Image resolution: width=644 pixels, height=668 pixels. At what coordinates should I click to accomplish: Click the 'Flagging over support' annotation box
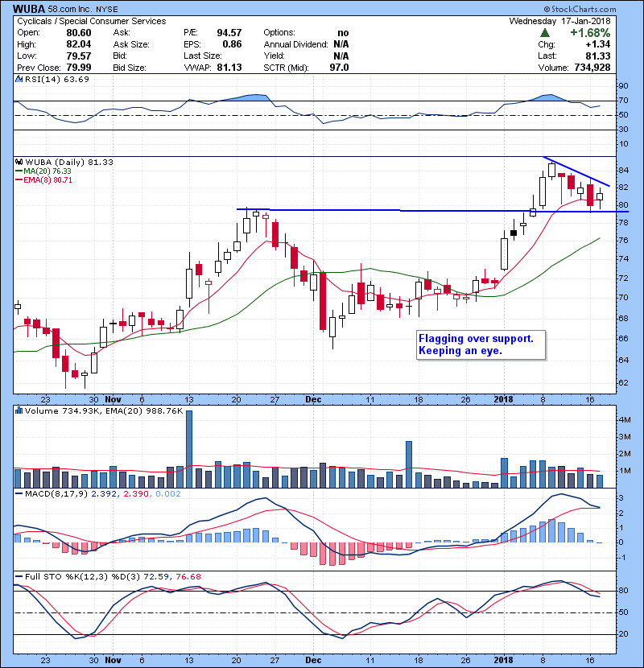pos(481,344)
